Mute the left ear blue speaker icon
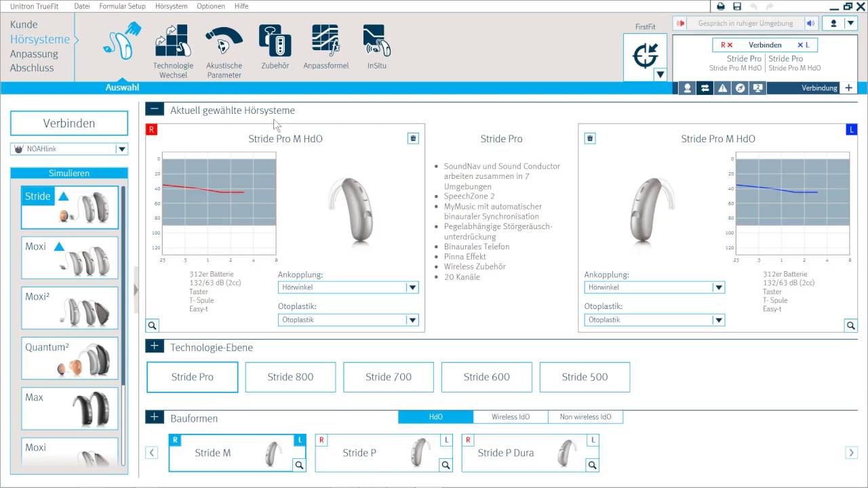This screenshot has width=868, height=488. pos(810,23)
